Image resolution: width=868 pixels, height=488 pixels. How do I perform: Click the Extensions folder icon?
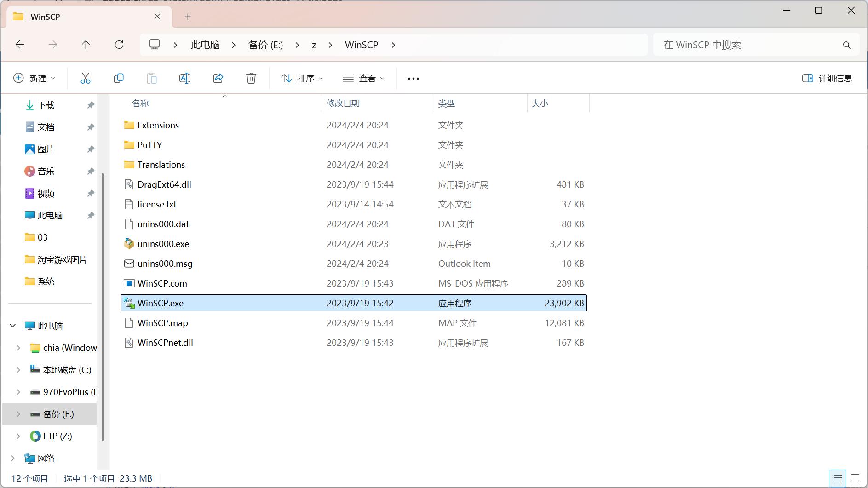[x=129, y=125]
